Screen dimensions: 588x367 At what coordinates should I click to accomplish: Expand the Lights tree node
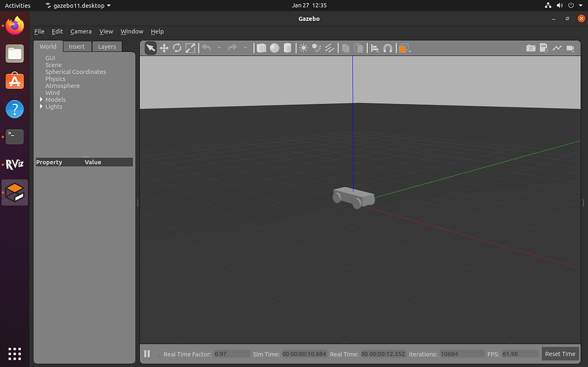[41, 107]
